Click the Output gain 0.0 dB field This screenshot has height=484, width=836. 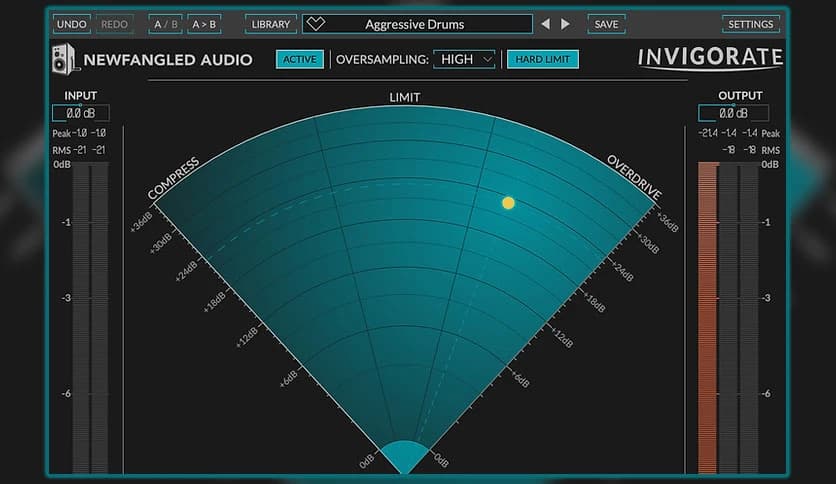coord(734,113)
